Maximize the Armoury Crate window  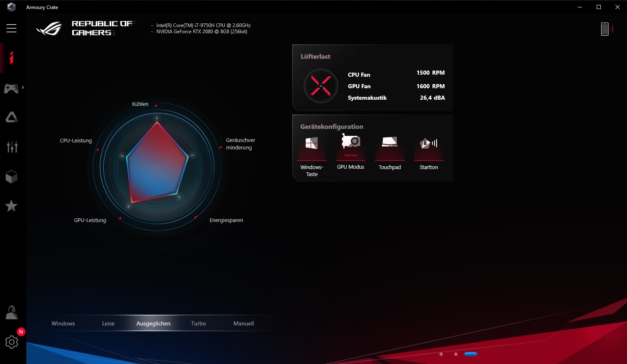point(599,7)
